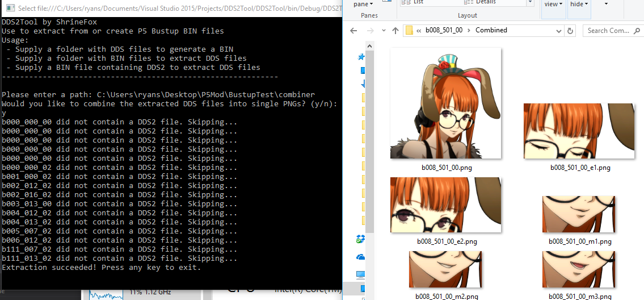
Task: Click into the Search Combined field
Action: click(613, 31)
